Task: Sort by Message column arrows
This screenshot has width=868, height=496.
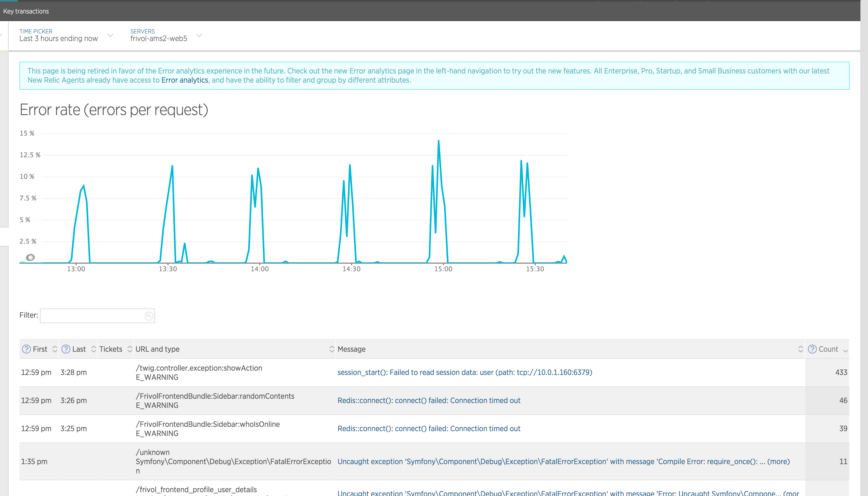Action: pos(800,349)
